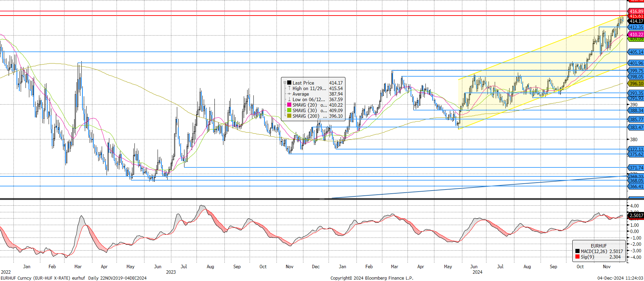
Task: Click the EURHUF title in MACD legend
Action: tap(599, 246)
